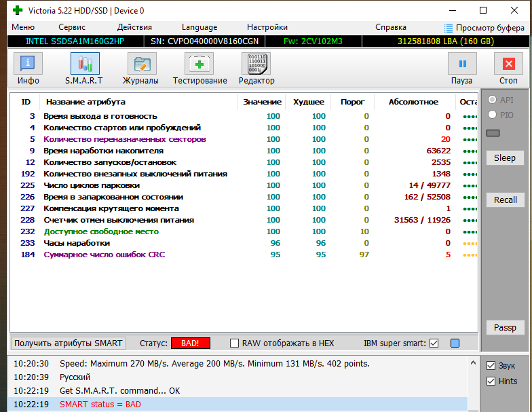Open the Справка menu
This screenshot has width=532, height=412.
click(391, 27)
